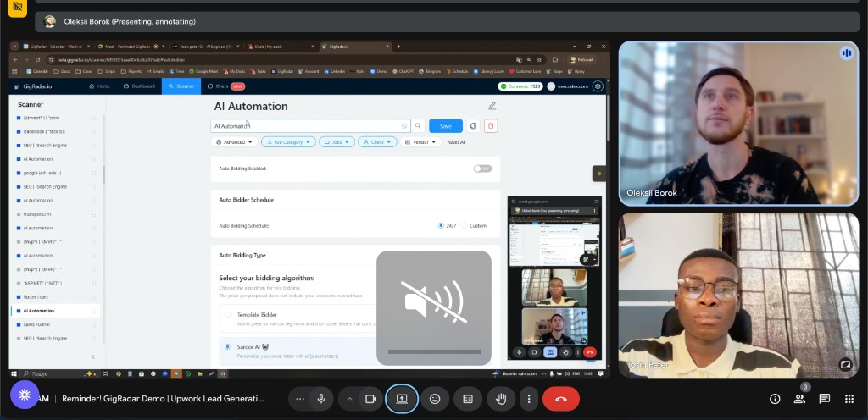Open camera options chevron next to camera button

point(349,399)
